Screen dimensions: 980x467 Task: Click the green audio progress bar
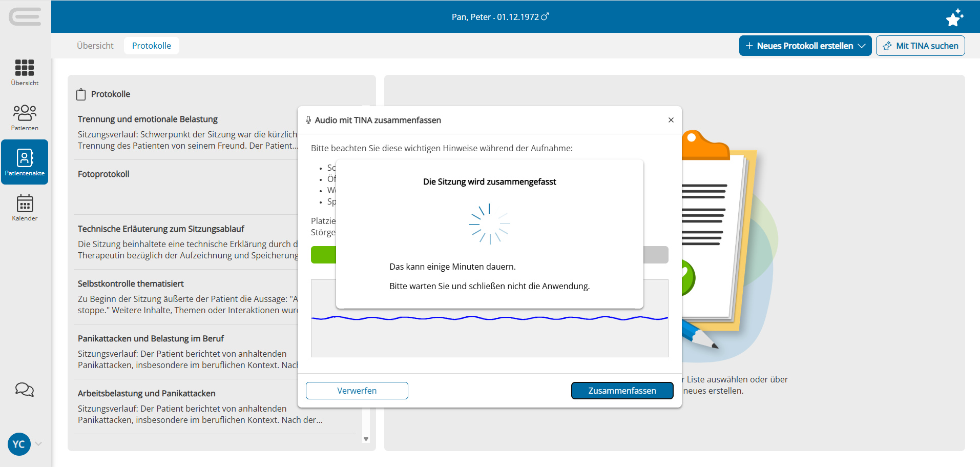tap(323, 255)
